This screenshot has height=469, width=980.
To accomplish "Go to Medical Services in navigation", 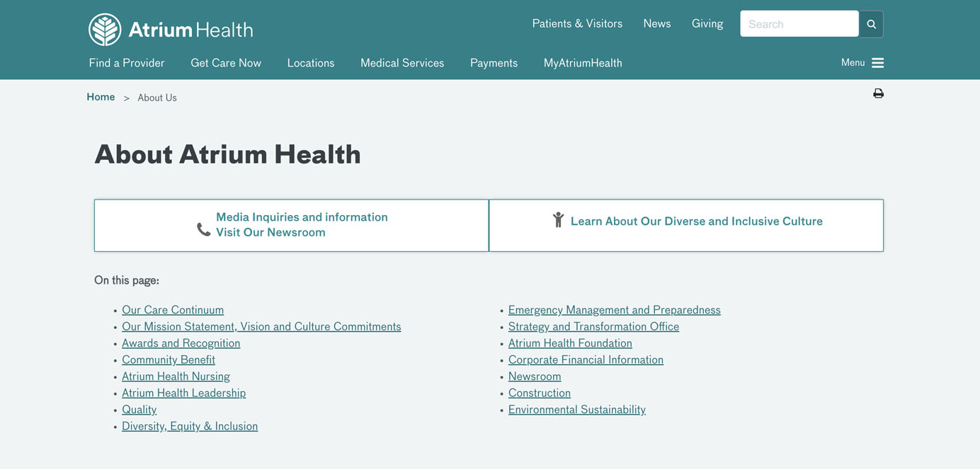I will tap(402, 63).
